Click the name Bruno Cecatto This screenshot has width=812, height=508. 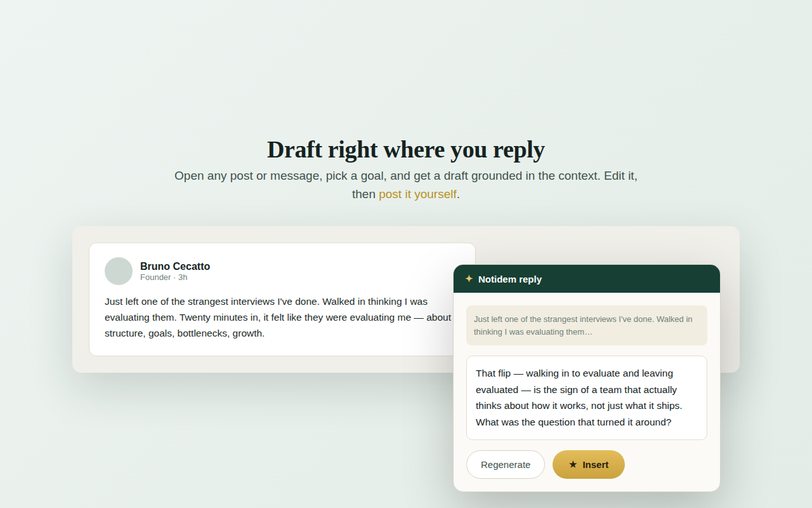(x=175, y=266)
